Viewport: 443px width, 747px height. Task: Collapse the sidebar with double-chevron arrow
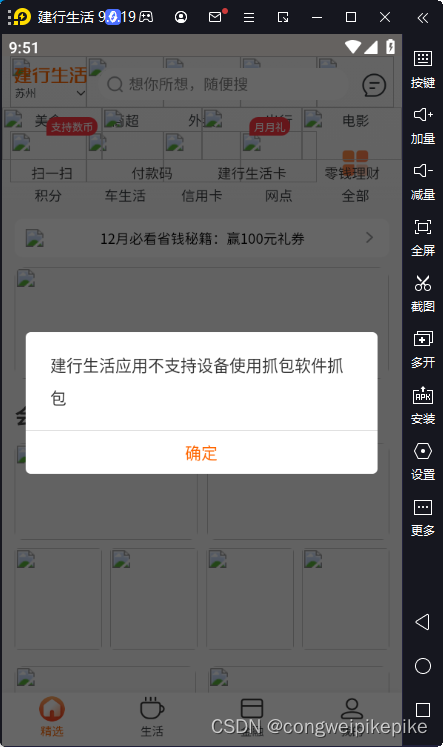(423, 18)
